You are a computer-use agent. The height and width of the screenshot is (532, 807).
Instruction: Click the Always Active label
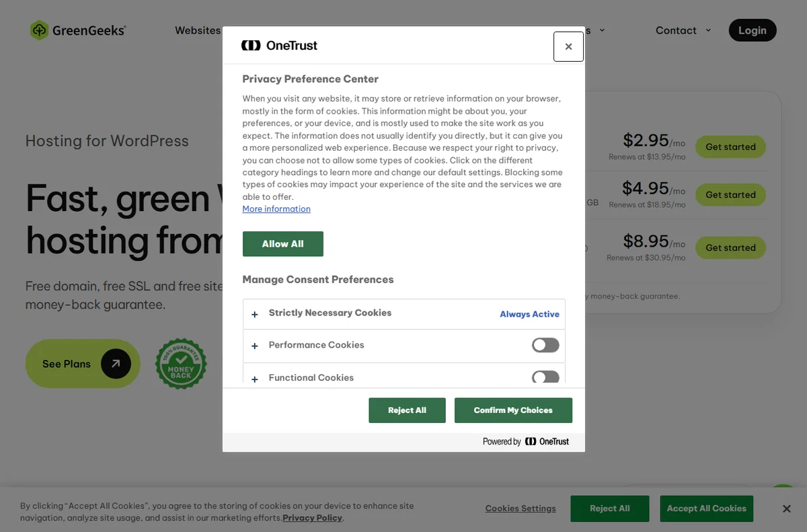point(529,314)
